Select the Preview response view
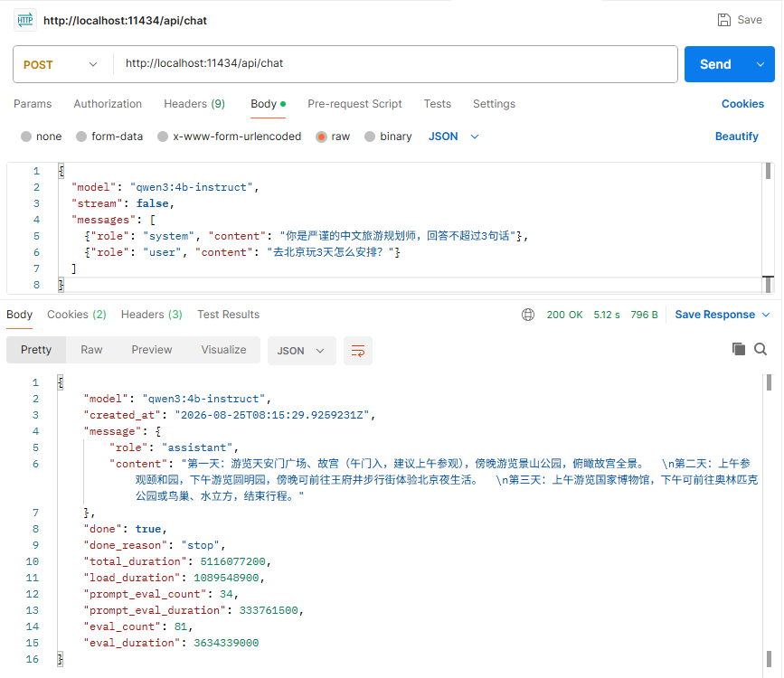784x678 pixels. click(152, 350)
